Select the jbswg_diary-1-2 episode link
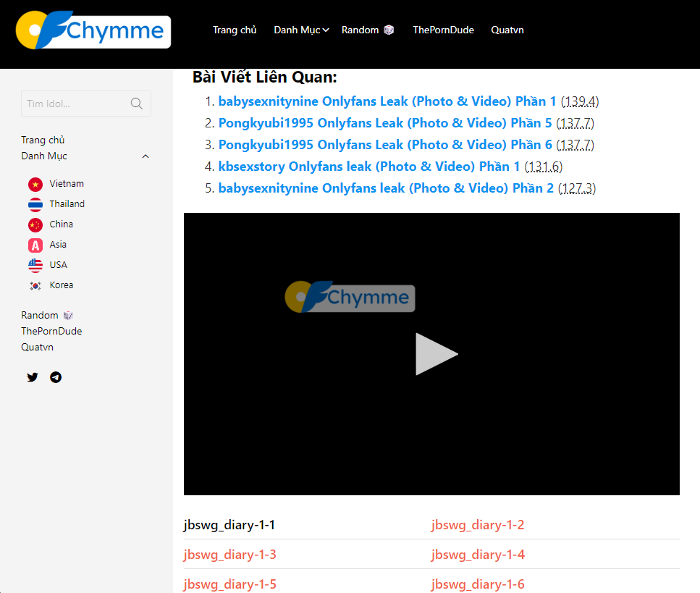 tap(478, 525)
